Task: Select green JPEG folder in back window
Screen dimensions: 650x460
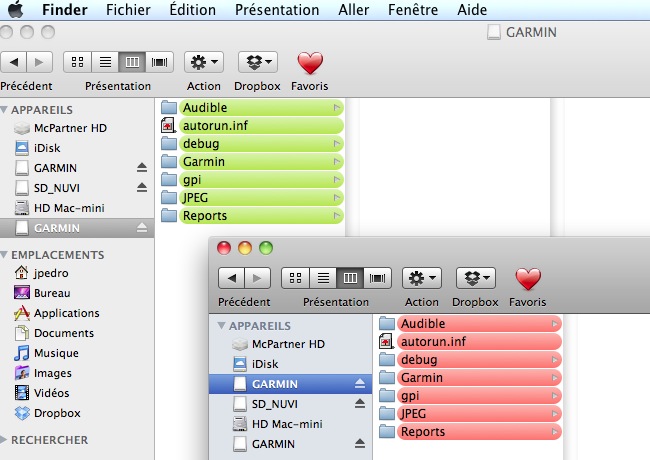Action: point(252,198)
